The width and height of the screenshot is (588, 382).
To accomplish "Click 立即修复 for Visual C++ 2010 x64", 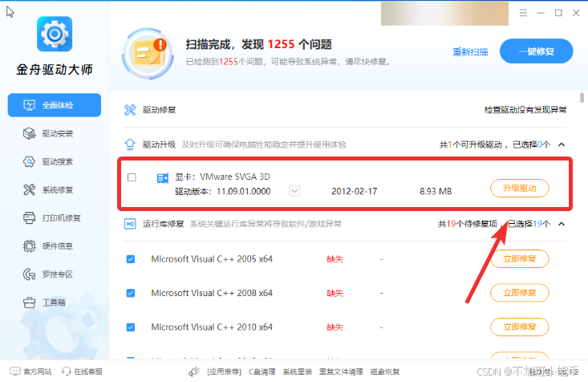I will point(519,327).
